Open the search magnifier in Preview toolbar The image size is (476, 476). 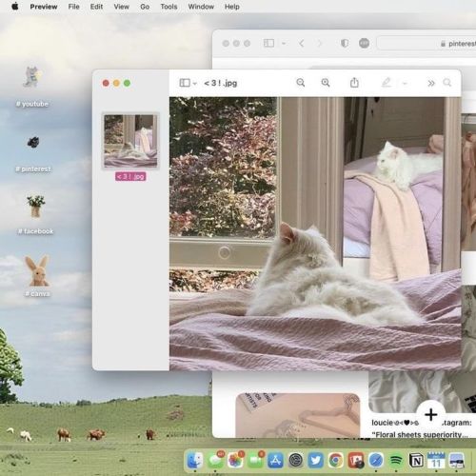click(447, 83)
